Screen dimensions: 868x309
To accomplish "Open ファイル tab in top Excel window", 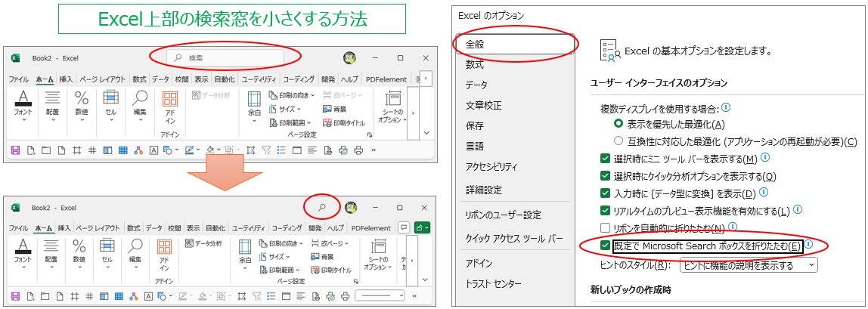I will [x=19, y=79].
